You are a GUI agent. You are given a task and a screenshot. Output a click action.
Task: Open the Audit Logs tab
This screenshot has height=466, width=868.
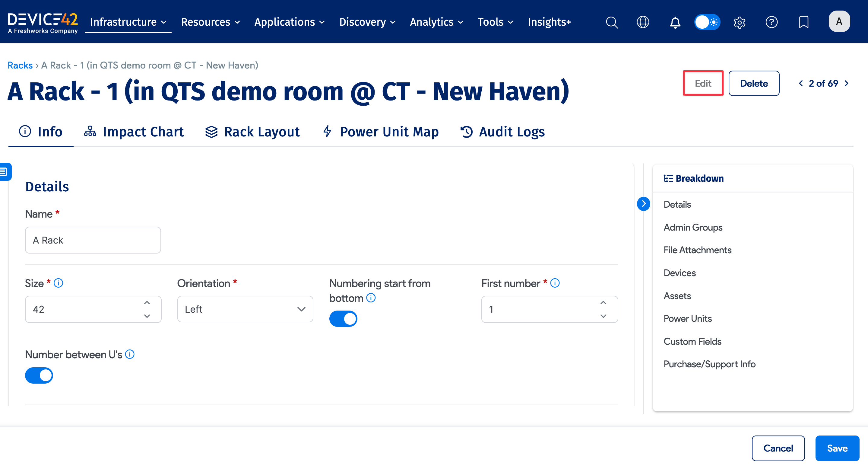click(502, 132)
